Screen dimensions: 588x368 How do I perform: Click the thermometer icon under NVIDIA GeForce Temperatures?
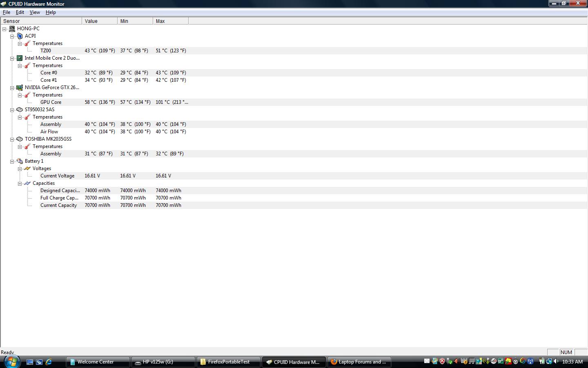pos(27,95)
